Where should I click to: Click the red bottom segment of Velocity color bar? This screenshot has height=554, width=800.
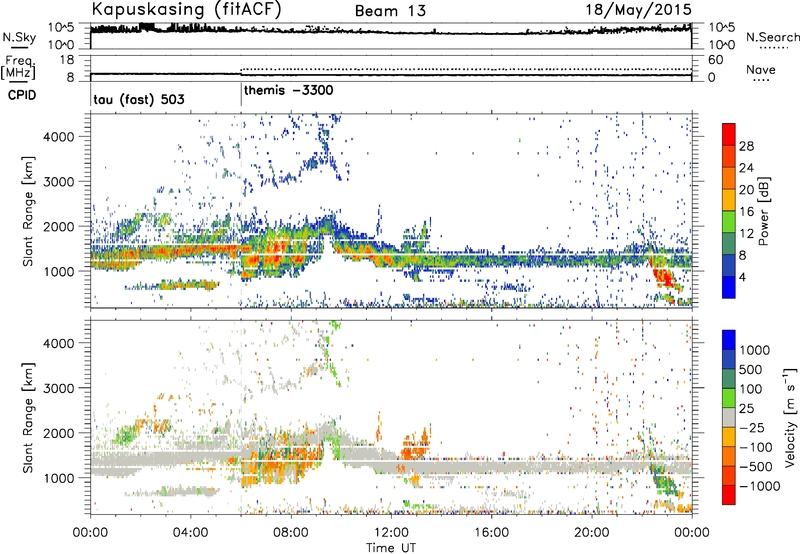pos(729,495)
